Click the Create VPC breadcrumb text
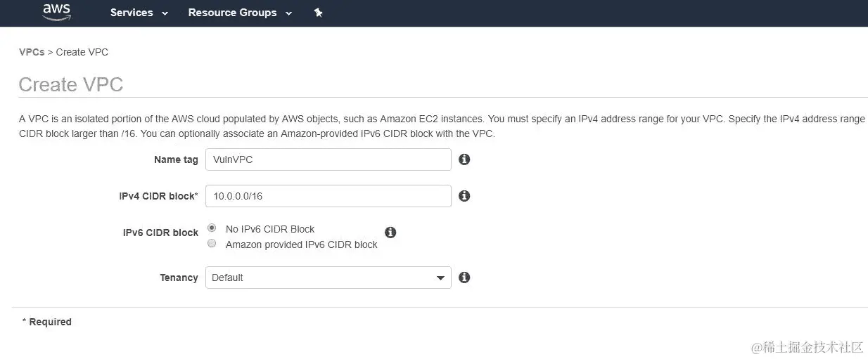This screenshot has width=868, height=359. [82, 52]
